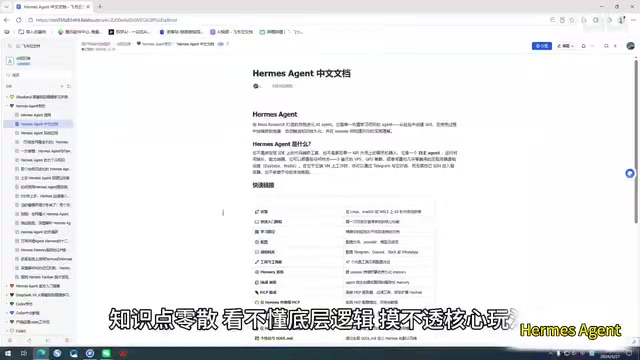The width and height of the screenshot is (640, 360).
Task: Click the blue Share button in the header
Action: point(542,46)
